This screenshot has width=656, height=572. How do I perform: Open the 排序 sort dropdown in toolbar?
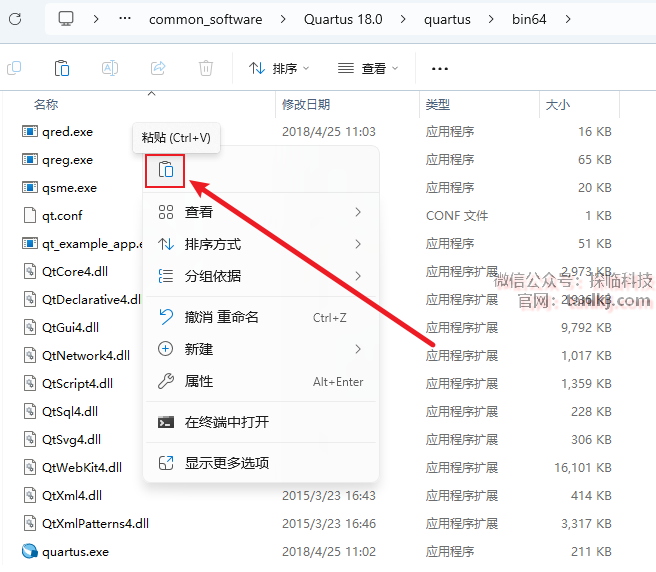pos(279,68)
